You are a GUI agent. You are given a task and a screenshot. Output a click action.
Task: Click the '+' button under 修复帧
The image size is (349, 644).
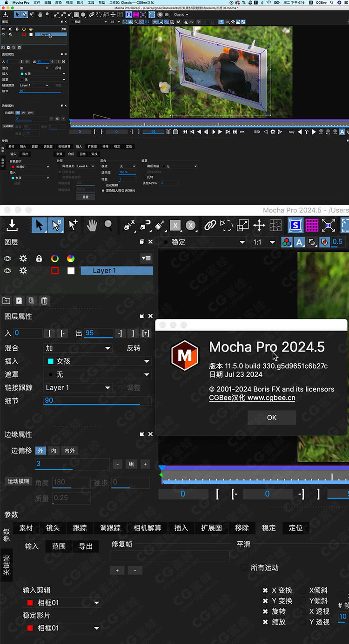pos(117,570)
